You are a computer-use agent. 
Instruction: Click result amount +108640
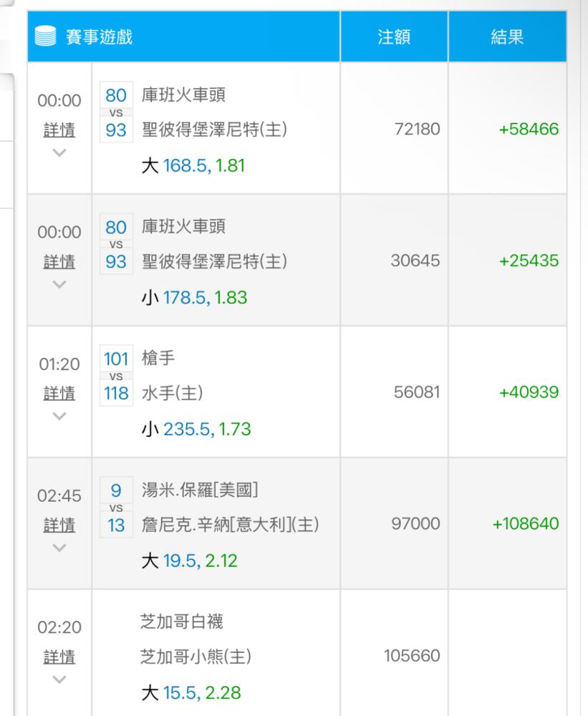click(x=526, y=525)
